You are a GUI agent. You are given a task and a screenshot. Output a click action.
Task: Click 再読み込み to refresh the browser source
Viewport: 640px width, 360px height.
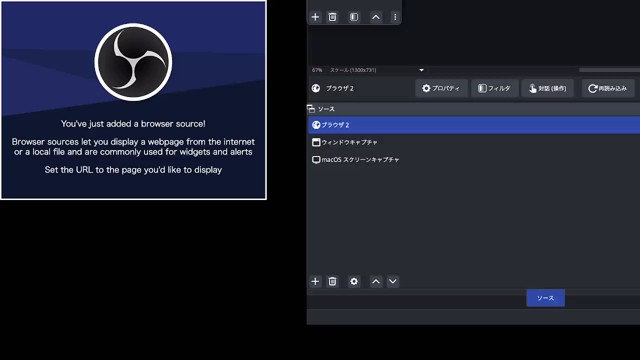pyautogui.click(x=608, y=88)
